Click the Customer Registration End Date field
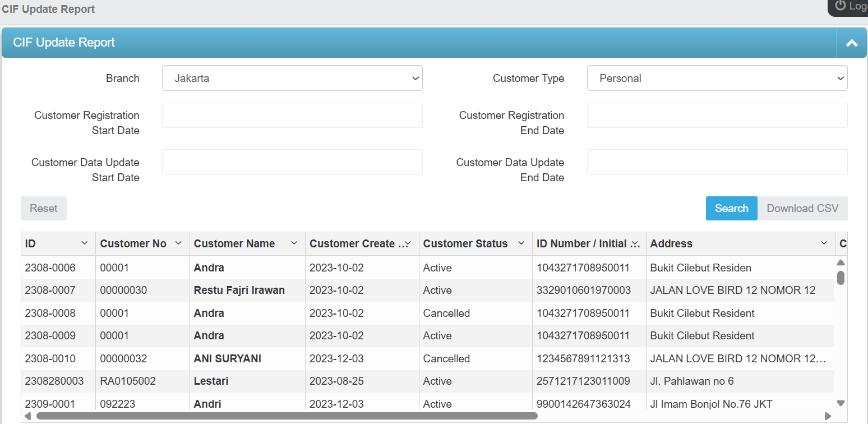The image size is (868, 424). [717, 116]
